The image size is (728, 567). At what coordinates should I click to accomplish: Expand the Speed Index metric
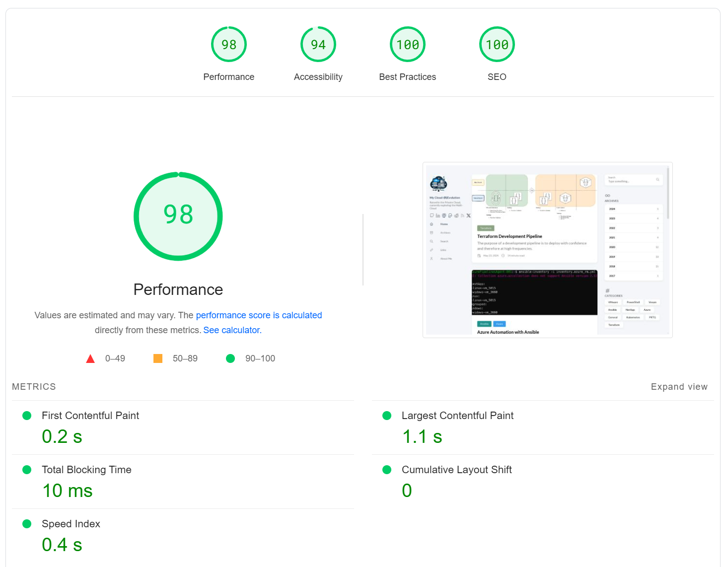click(71, 524)
